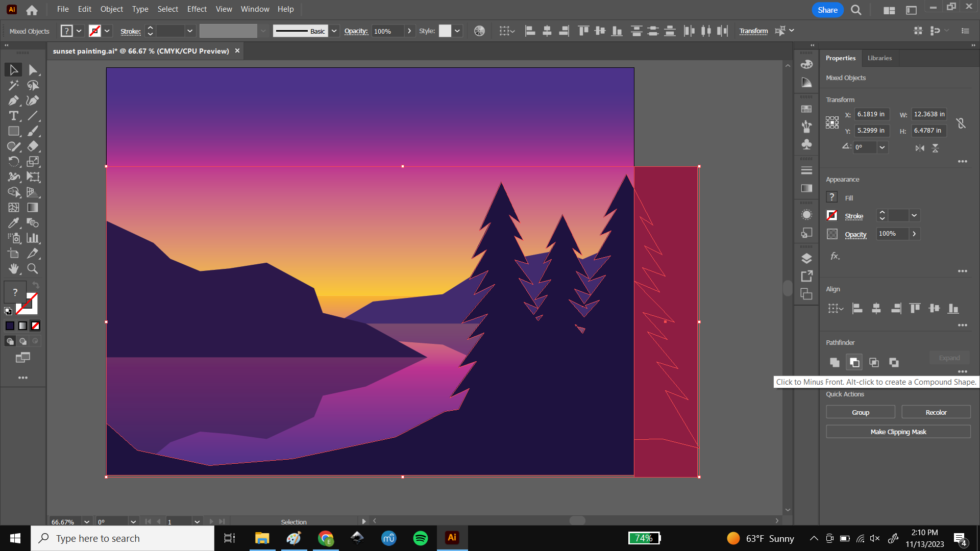This screenshot has width=980, height=551.
Task: Swap fill and stroke colors
Action: 36,285
